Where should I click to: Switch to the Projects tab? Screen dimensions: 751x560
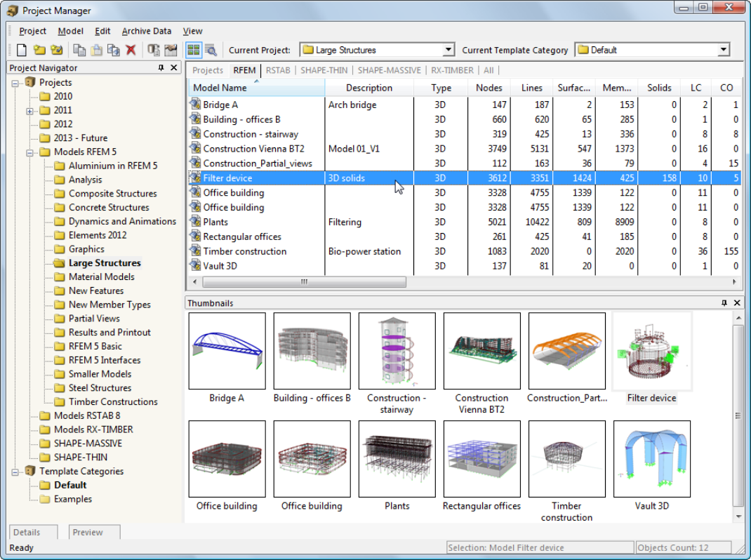click(x=207, y=70)
